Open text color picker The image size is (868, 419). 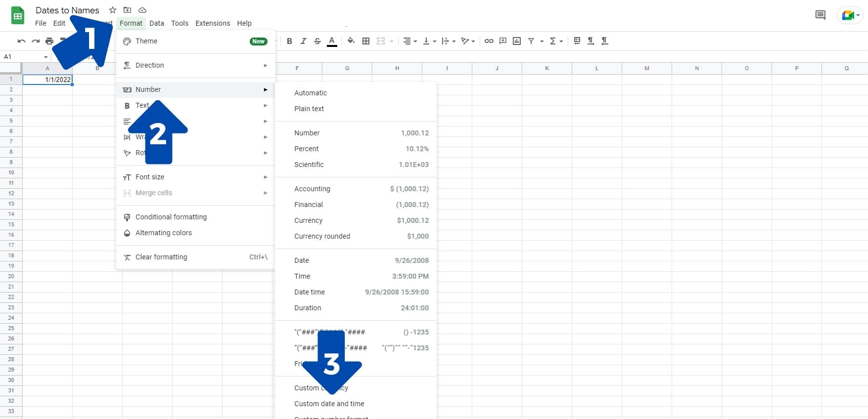(332, 41)
